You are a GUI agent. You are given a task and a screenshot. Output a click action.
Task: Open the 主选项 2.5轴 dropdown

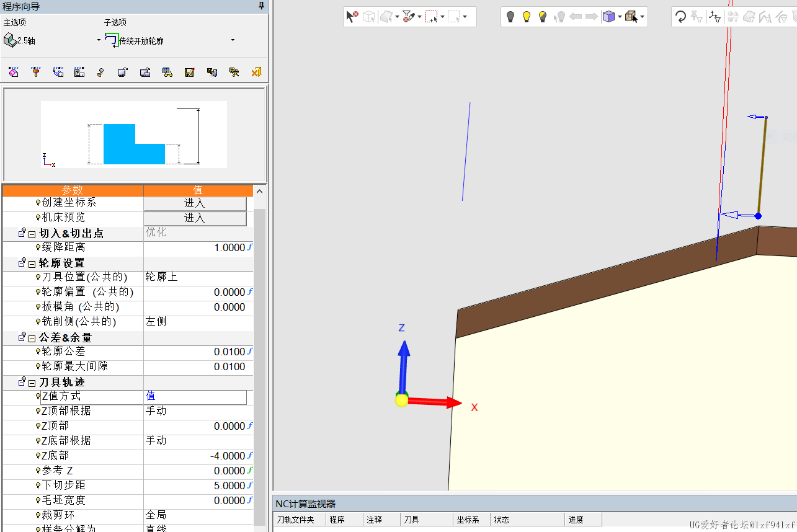tap(99, 40)
